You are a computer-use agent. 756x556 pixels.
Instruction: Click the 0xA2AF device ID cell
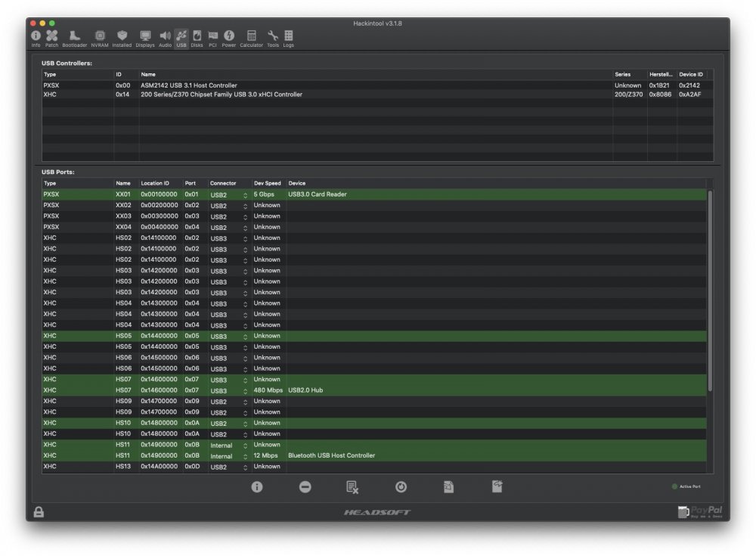tap(690, 95)
